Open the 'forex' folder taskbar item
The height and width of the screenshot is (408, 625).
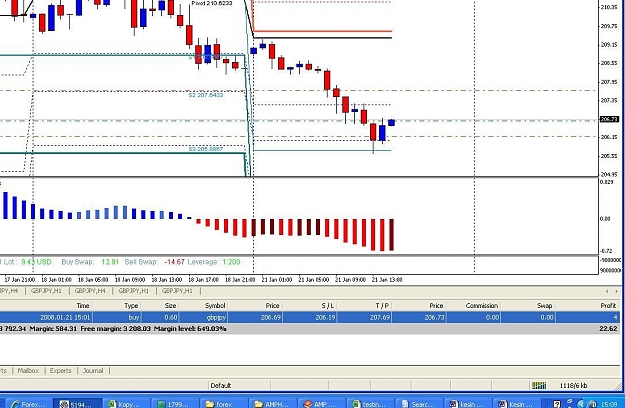[224, 404]
